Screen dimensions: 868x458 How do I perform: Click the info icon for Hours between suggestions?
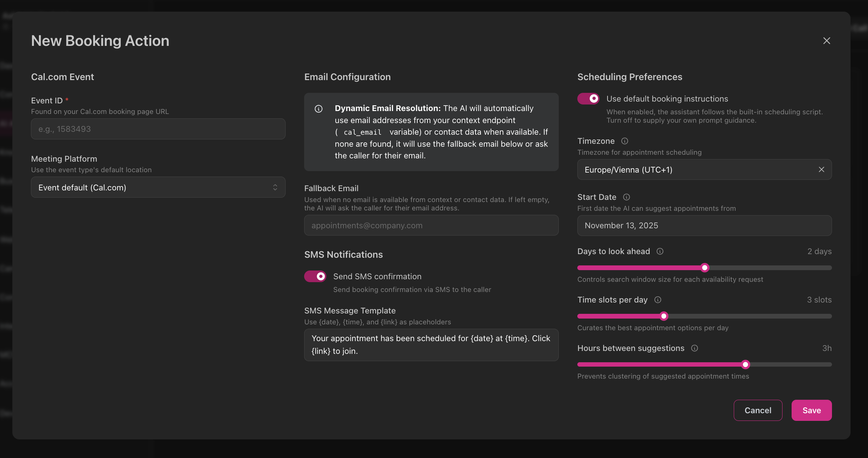point(694,348)
